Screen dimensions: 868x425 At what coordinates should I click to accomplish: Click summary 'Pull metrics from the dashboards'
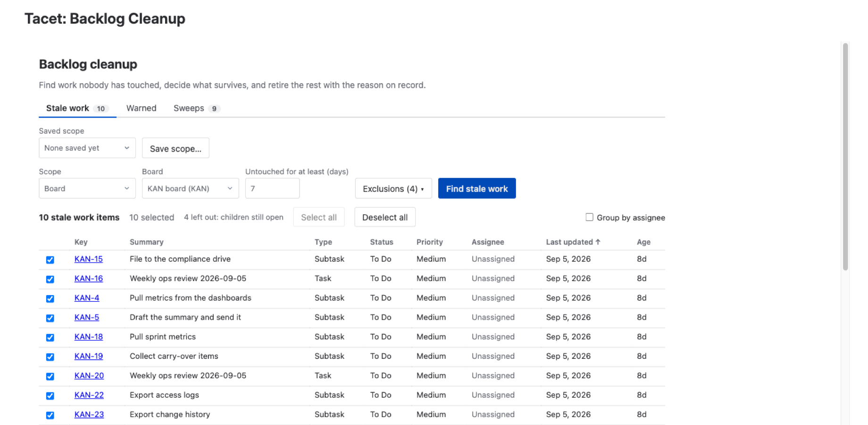tap(191, 298)
